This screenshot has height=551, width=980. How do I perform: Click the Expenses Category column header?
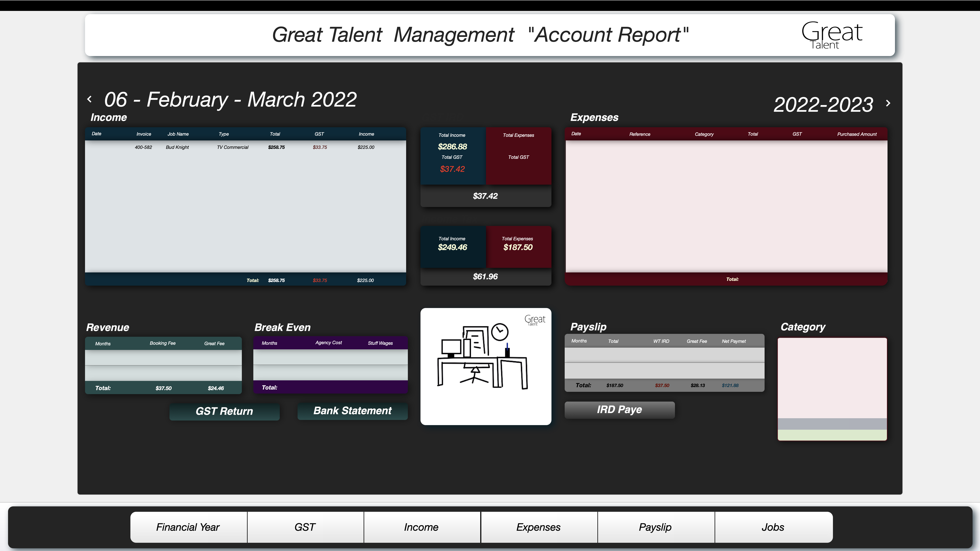click(704, 134)
